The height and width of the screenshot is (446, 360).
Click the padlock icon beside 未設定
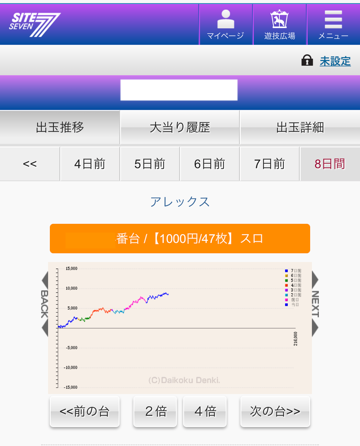[x=307, y=61]
